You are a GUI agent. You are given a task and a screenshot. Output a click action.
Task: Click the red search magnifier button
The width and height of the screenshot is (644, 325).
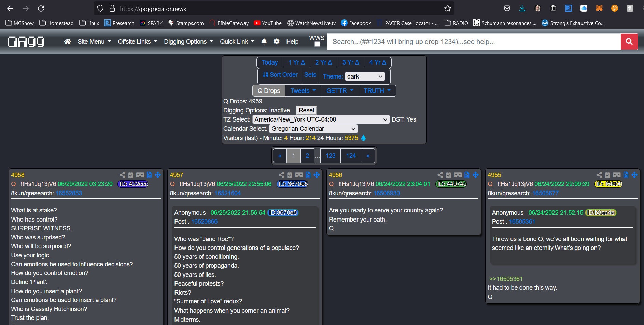pos(629,42)
